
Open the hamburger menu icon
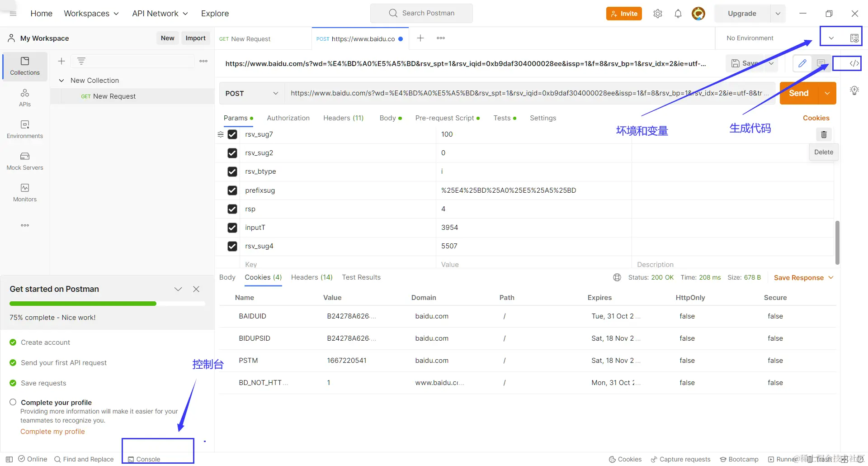click(13, 14)
